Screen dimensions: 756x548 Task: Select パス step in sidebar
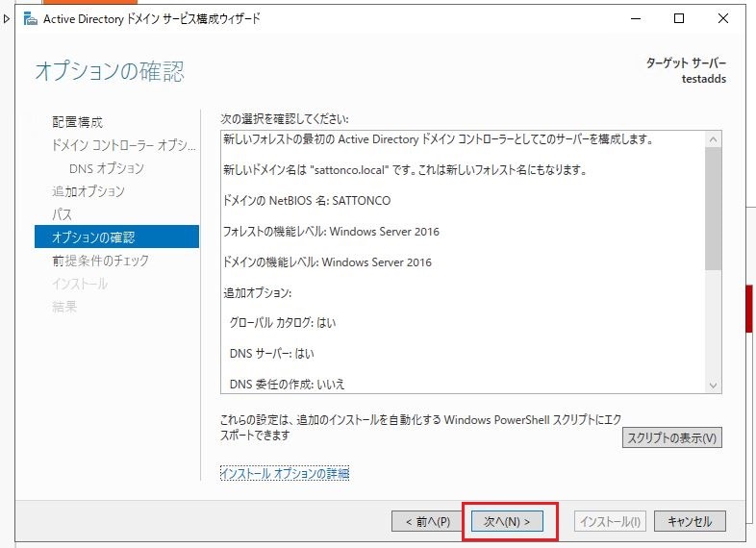click(x=62, y=214)
